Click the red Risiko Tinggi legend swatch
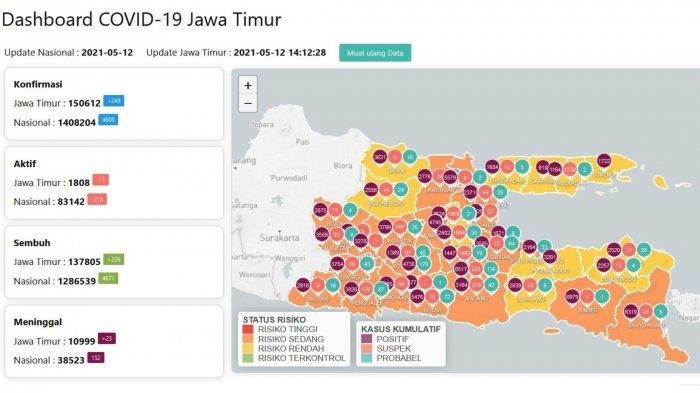This screenshot has width=700, height=393. pyautogui.click(x=248, y=330)
